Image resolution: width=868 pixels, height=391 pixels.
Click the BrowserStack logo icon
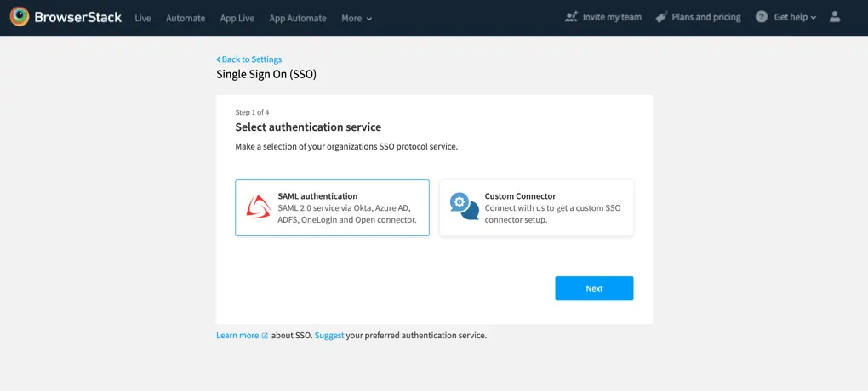click(20, 17)
